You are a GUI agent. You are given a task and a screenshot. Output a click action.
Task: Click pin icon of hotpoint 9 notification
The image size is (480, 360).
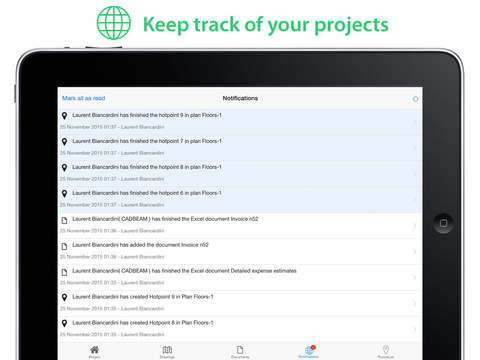point(64,115)
